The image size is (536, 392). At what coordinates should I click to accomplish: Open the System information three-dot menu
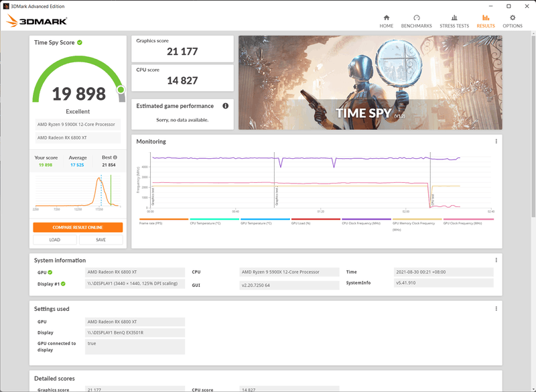pyautogui.click(x=496, y=261)
